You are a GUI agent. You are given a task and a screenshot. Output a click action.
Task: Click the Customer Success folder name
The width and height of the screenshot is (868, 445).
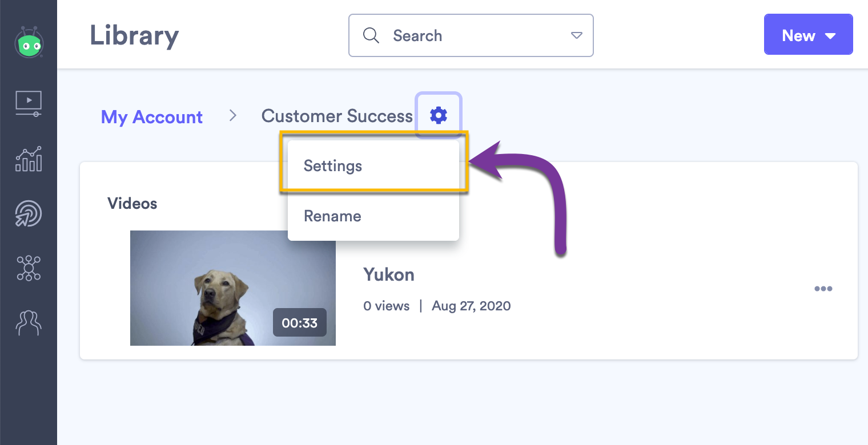coord(337,116)
